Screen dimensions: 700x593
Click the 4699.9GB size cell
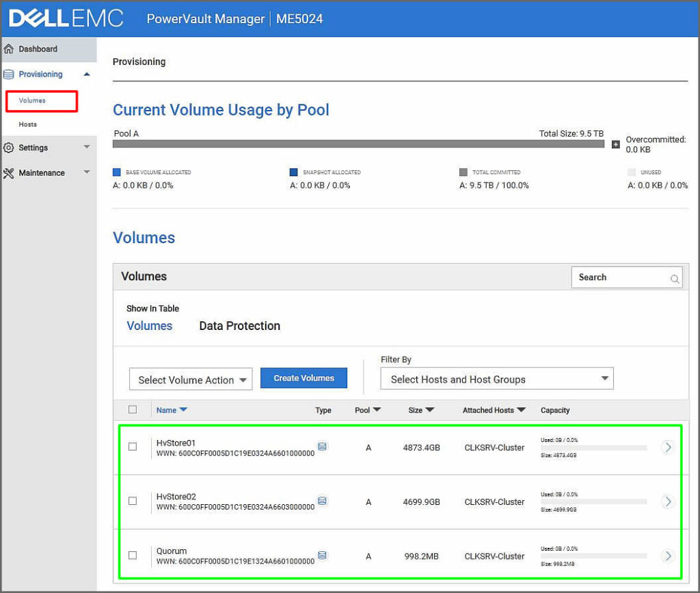pos(421,502)
